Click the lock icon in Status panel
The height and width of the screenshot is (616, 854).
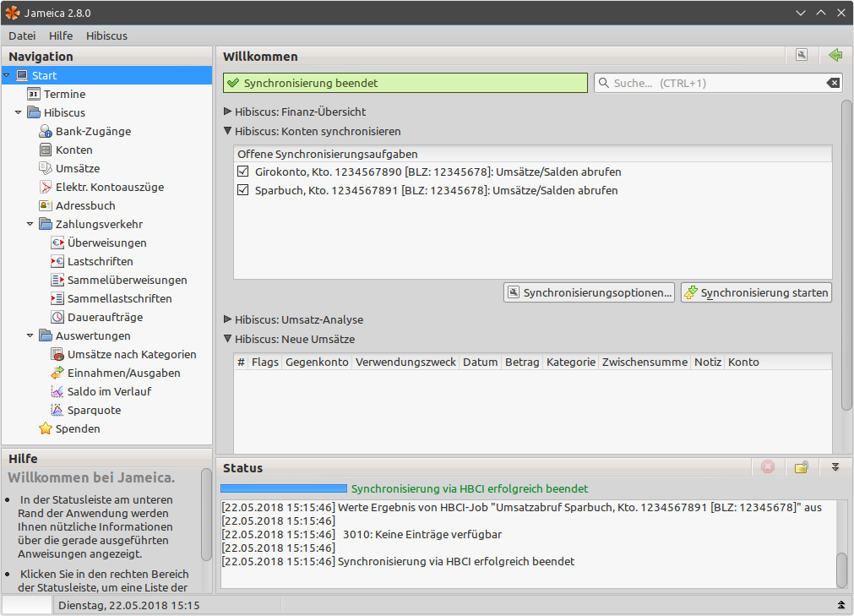[x=802, y=466]
